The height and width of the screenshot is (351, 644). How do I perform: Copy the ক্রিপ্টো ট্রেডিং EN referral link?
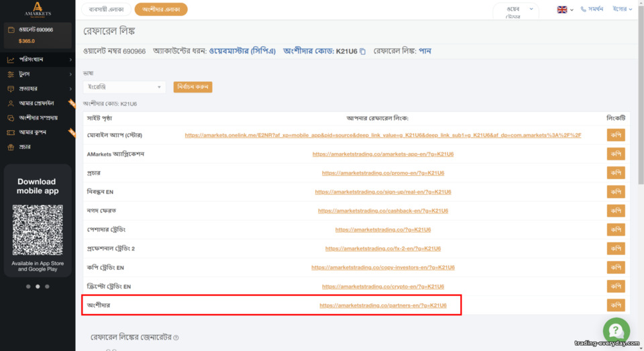click(x=616, y=287)
